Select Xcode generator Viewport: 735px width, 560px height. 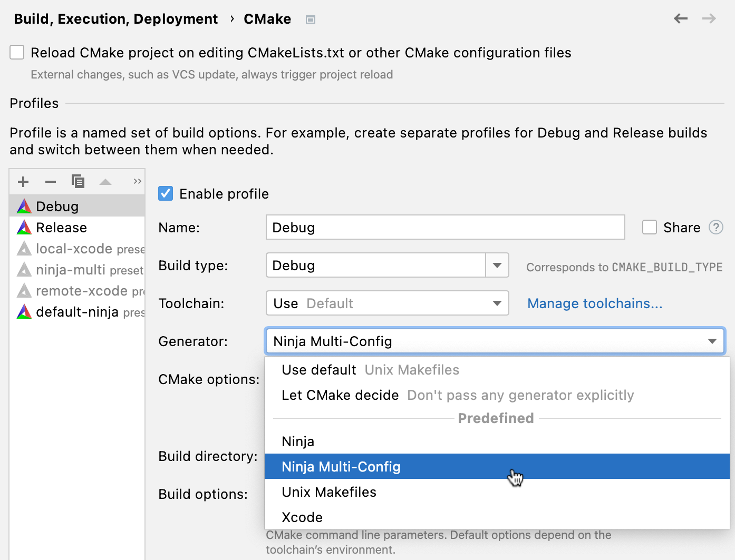(497, 517)
